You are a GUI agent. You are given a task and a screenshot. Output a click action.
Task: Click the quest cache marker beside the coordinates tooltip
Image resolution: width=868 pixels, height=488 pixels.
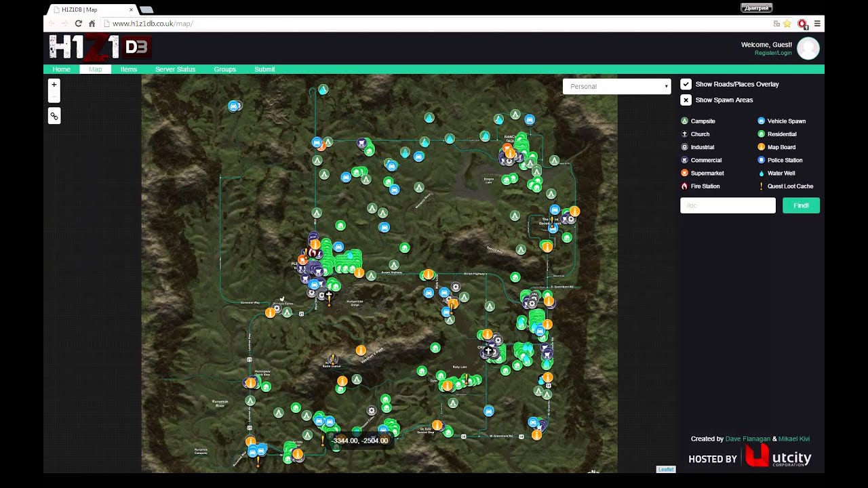pyautogui.click(x=323, y=441)
